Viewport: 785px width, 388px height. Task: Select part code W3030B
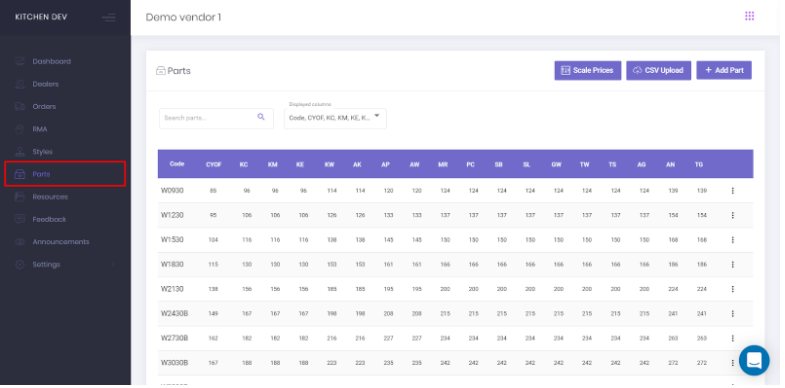pos(174,362)
